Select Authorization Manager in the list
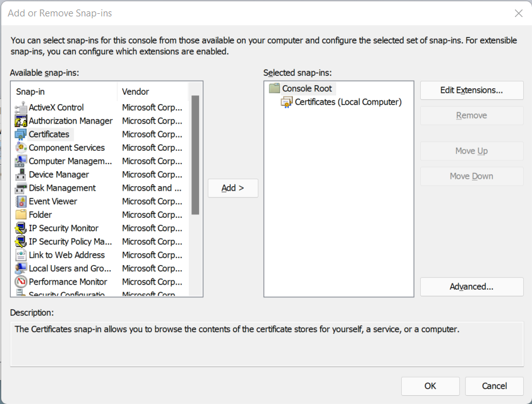Image resolution: width=532 pixels, height=404 pixels. (x=71, y=121)
